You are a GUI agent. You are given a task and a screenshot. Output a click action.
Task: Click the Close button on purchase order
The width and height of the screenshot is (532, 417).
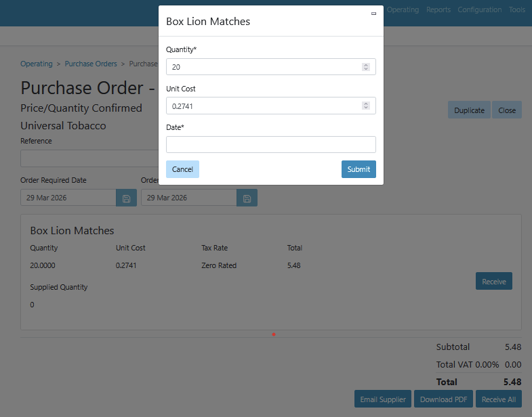pos(507,110)
